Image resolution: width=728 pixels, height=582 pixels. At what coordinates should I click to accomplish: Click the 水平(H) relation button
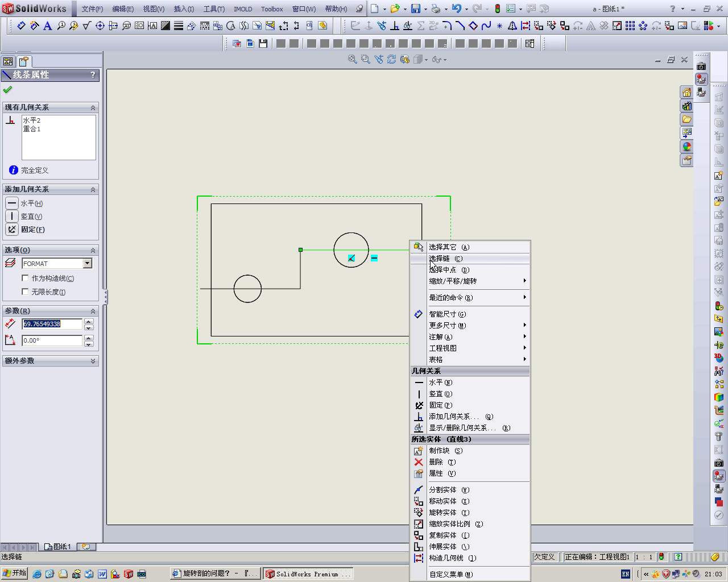[12, 203]
